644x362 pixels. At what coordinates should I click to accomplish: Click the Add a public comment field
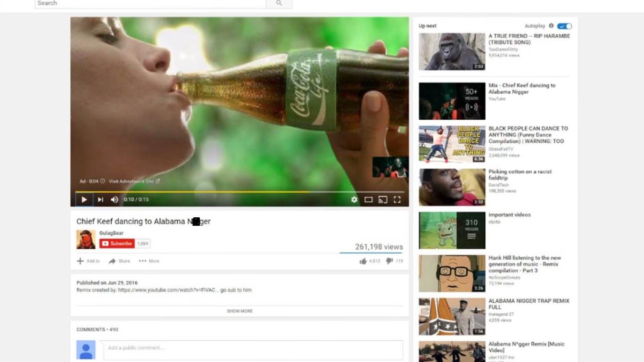(x=253, y=350)
